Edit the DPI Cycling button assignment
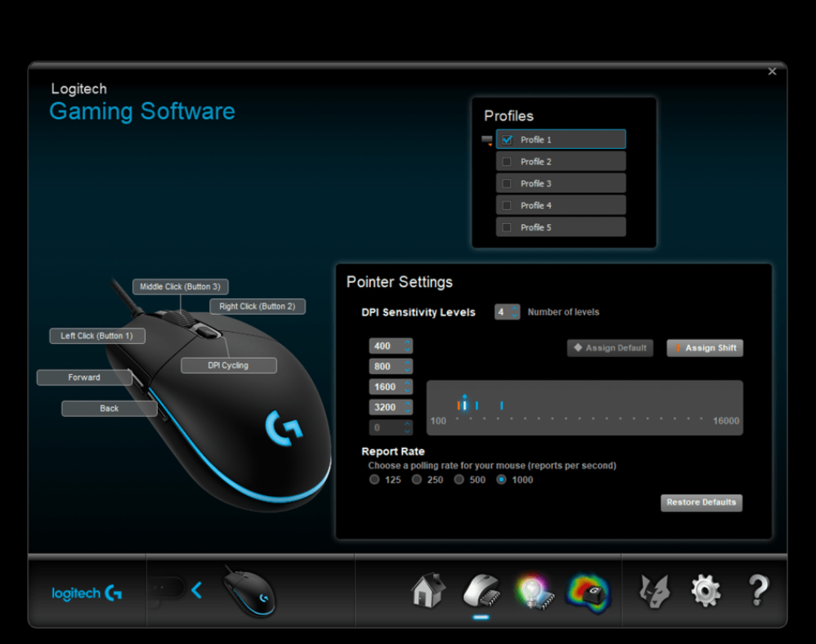Viewport: 816px width, 644px height. click(x=228, y=365)
